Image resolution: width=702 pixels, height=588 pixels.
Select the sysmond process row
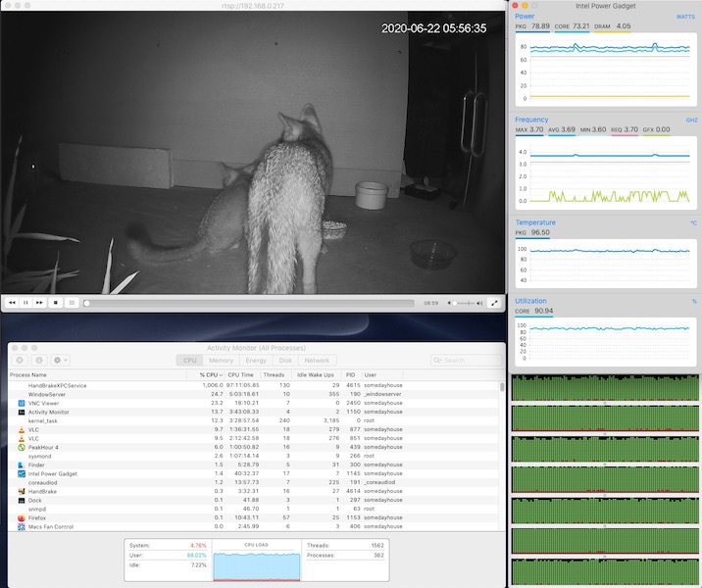[253, 456]
